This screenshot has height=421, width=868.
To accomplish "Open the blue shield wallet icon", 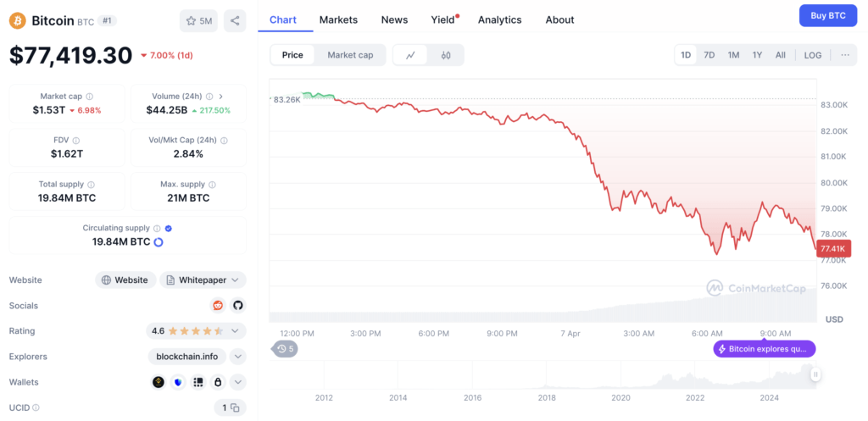I will 178,382.
